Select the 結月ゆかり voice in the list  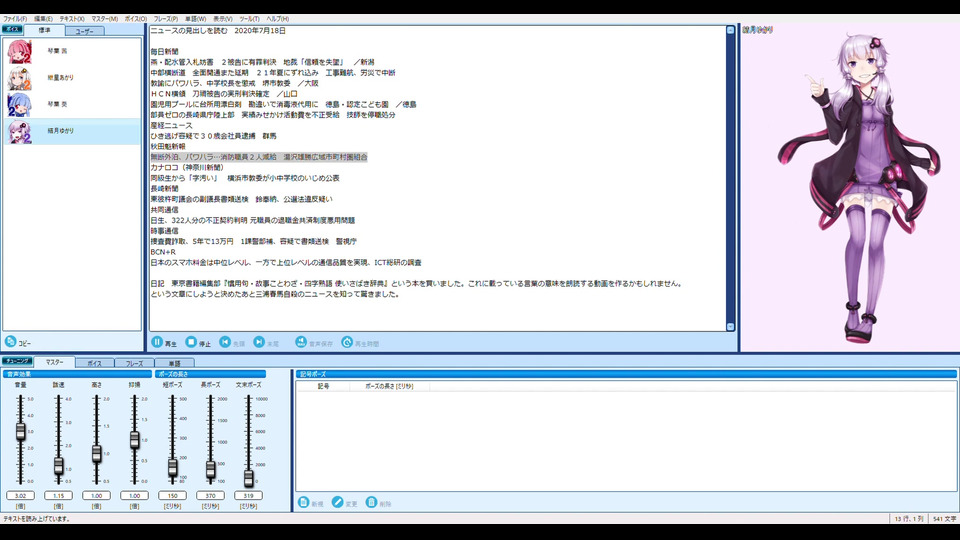72,131
